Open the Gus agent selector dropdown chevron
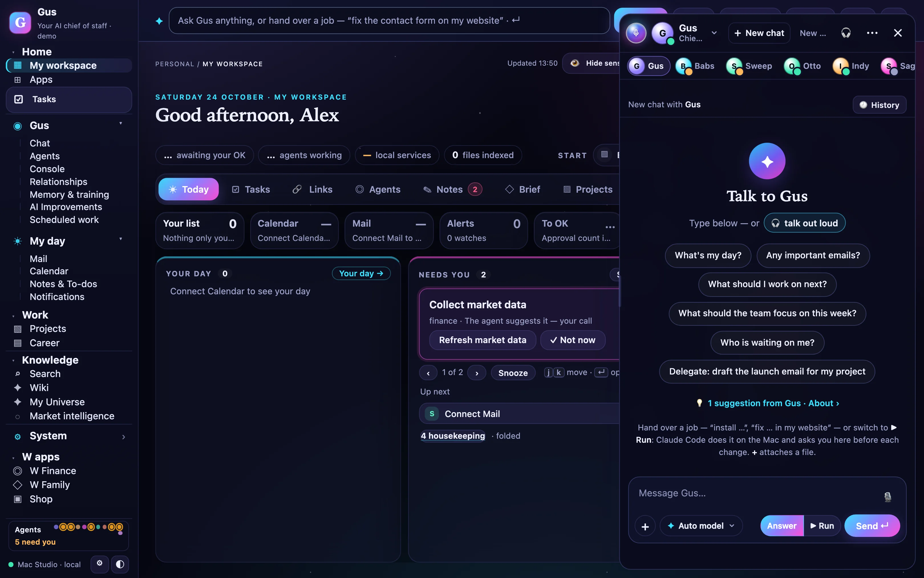This screenshot has height=578, width=924. pyautogui.click(x=714, y=33)
